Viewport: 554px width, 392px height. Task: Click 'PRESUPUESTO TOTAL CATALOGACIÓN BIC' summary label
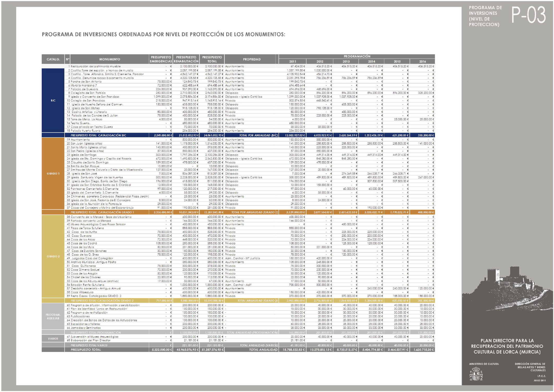[99, 135]
